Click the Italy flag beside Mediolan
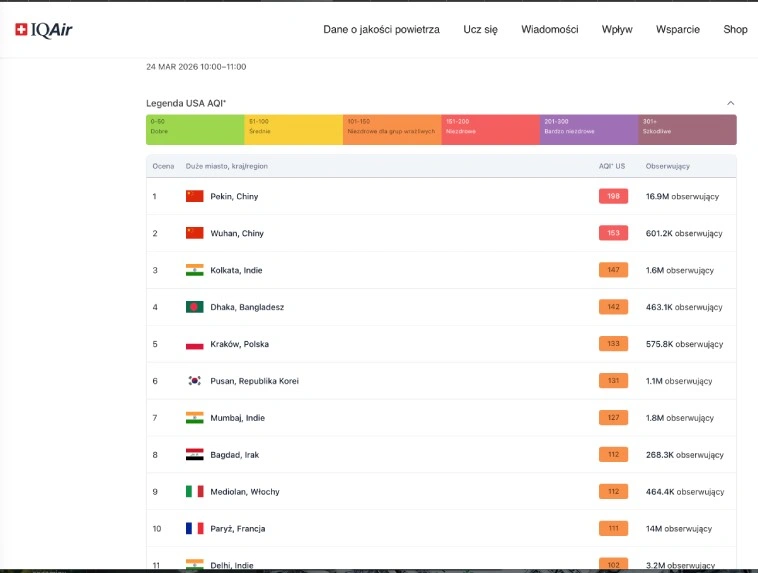This screenshot has width=758, height=573. pyautogui.click(x=194, y=492)
